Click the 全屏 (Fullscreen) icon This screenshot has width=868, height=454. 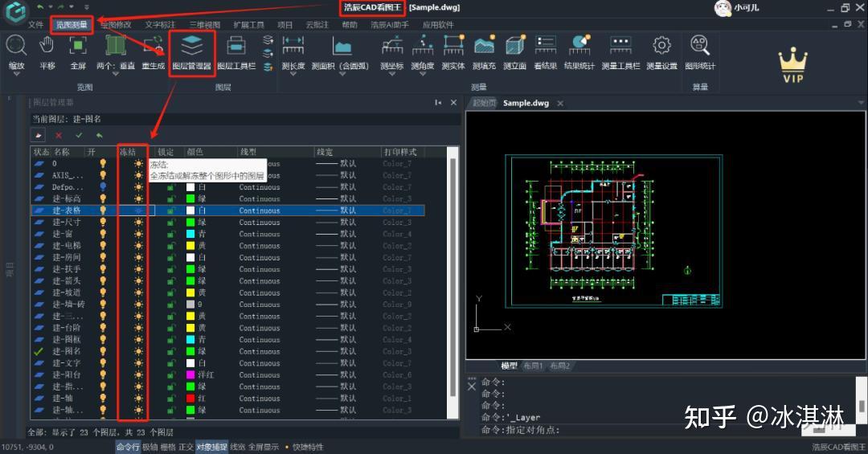pyautogui.click(x=78, y=45)
